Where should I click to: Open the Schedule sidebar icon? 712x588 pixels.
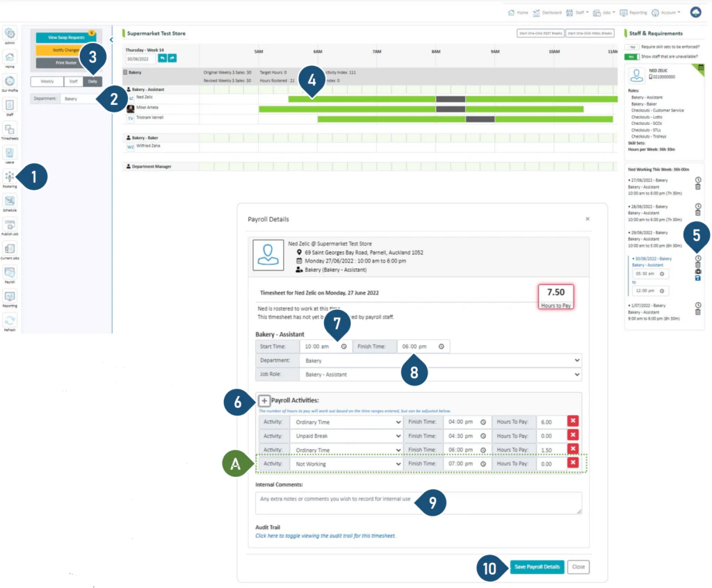[10, 203]
